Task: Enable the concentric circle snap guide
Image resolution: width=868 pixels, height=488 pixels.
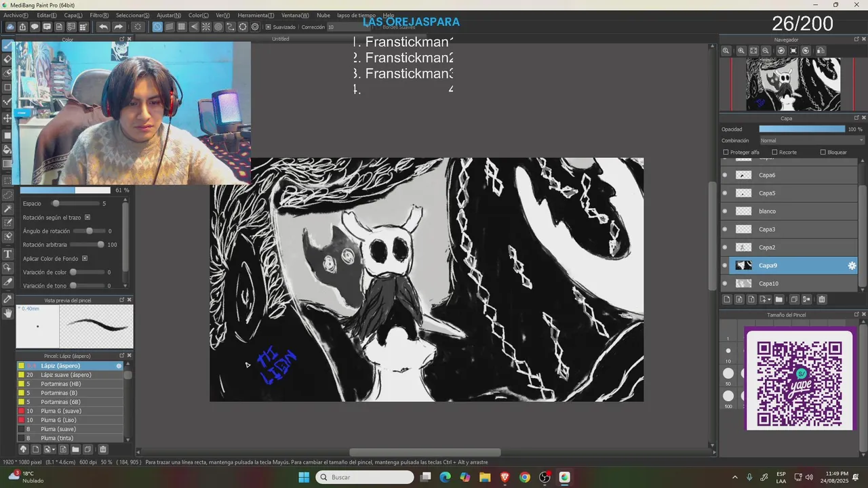Action: coord(218,27)
